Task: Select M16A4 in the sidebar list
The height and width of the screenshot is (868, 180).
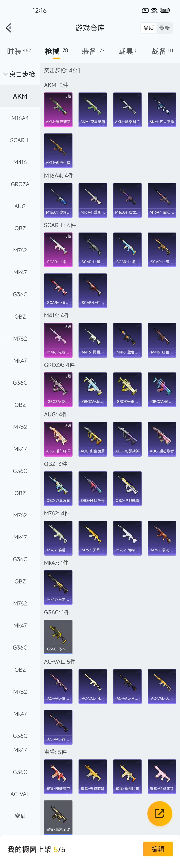Action: (x=20, y=118)
